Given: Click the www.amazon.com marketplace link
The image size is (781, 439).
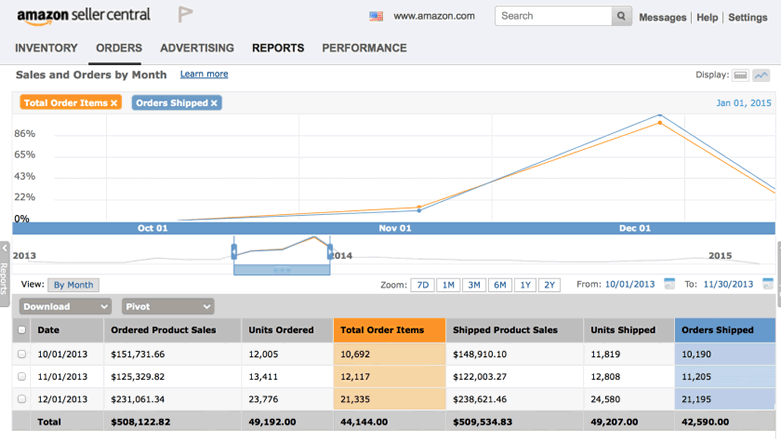Looking at the screenshot, I should [x=434, y=16].
